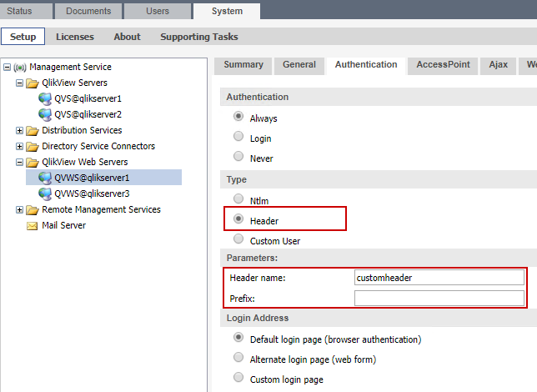Choose the Ntlm type radio button
The image size is (537, 392).
238,200
